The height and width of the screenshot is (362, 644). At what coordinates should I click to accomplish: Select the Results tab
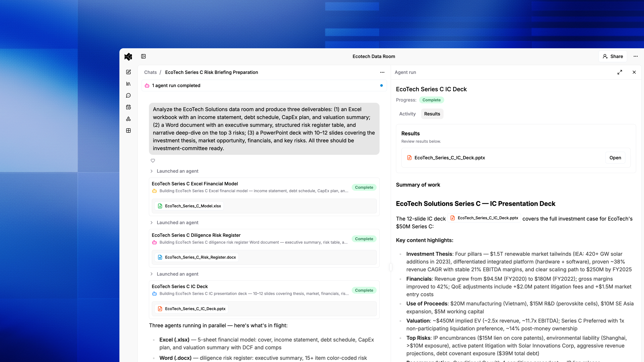click(x=432, y=114)
